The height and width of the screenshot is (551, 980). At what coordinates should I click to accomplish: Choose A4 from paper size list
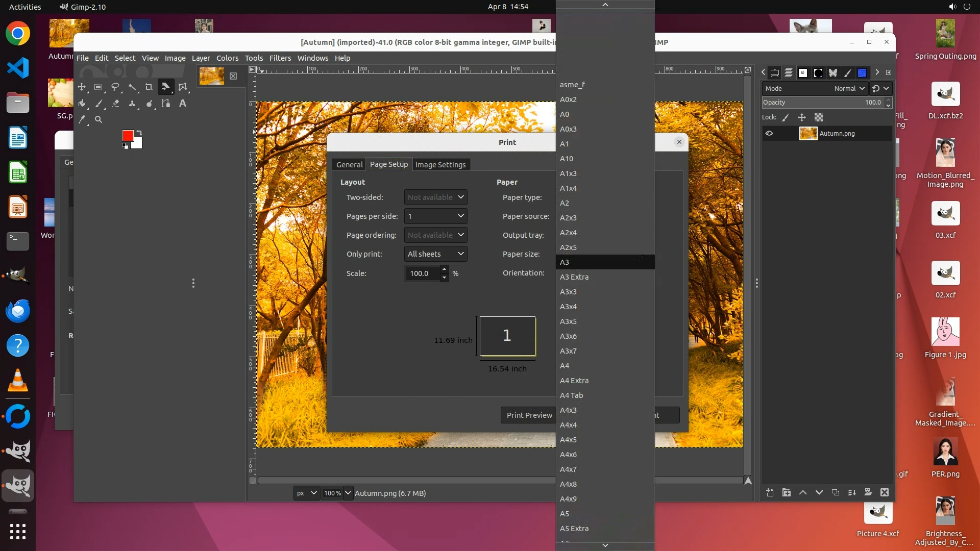565,366
